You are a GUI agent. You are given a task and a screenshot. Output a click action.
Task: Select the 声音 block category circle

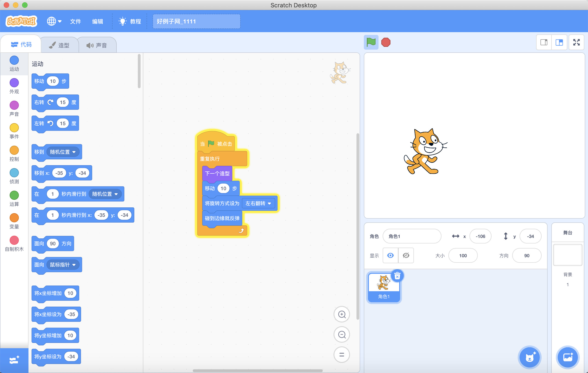pyautogui.click(x=14, y=105)
